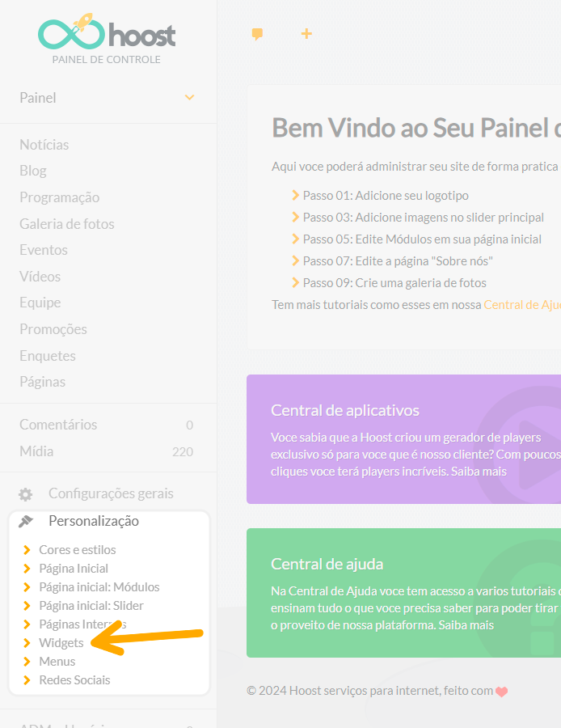This screenshot has width=561, height=728.
Task: Click the Central de aplicativos purple card
Action: tap(403, 439)
